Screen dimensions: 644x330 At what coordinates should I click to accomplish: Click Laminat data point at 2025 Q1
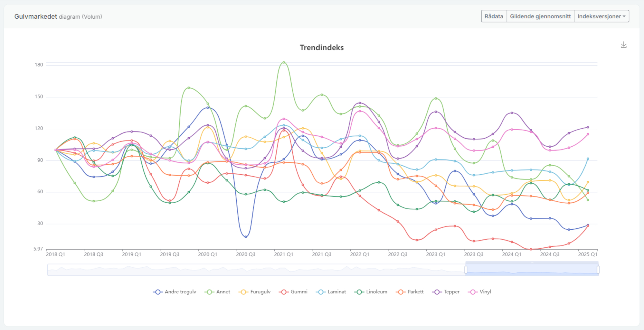(x=588, y=159)
